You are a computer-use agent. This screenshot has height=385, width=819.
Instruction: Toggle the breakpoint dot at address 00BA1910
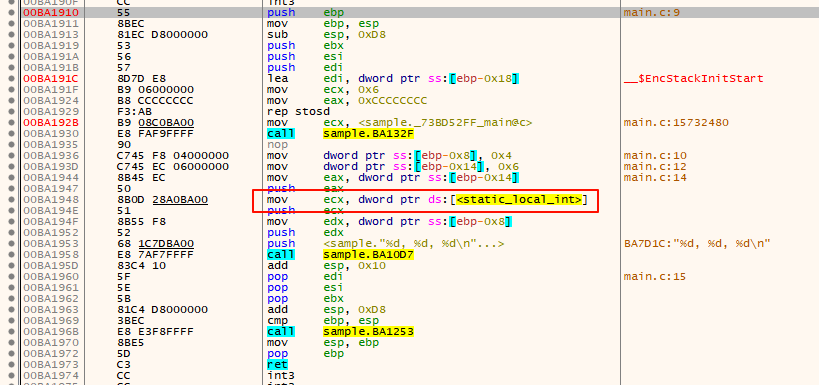pos(11,12)
